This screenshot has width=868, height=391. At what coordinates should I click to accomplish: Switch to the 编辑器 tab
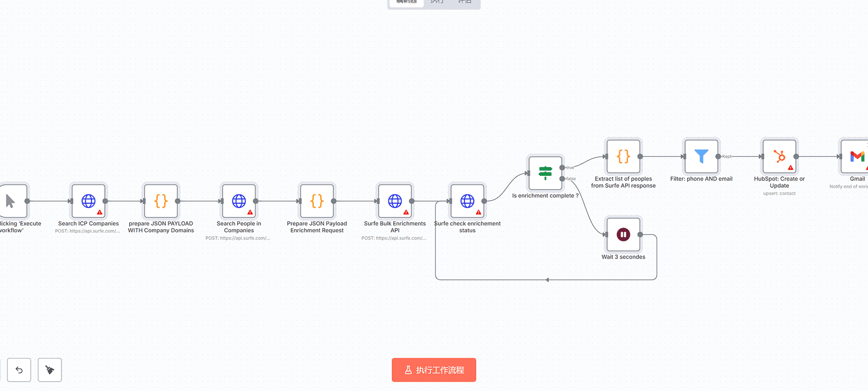click(407, 2)
